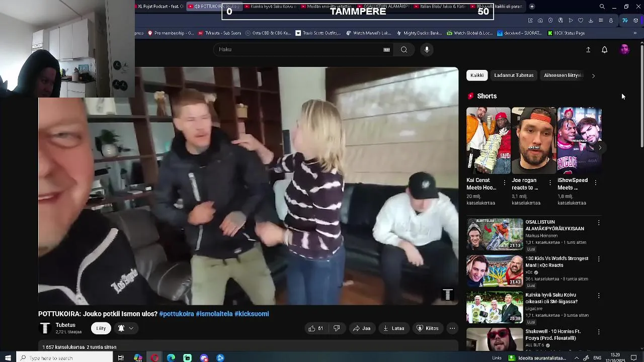Image resolution: width=644 pixels, height=362 pixels.
Task: Start voice search with the microphone icon
Action: pos(427,49)
